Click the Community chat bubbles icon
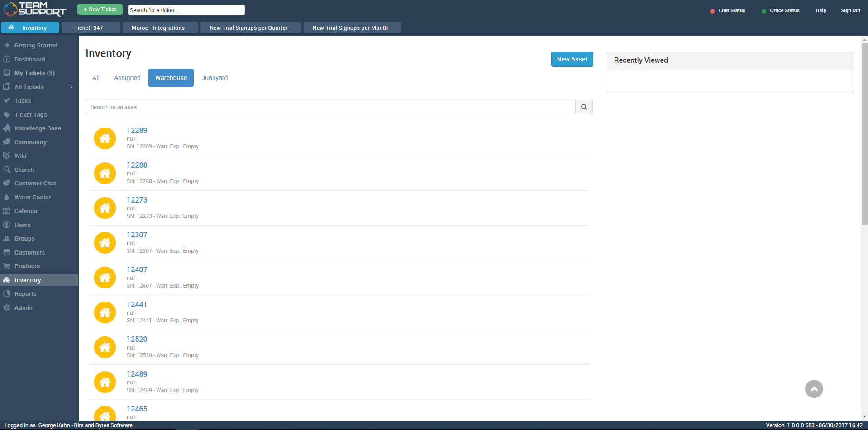Image resolution: width=868 pixels, height=430 pixels. 7,142
